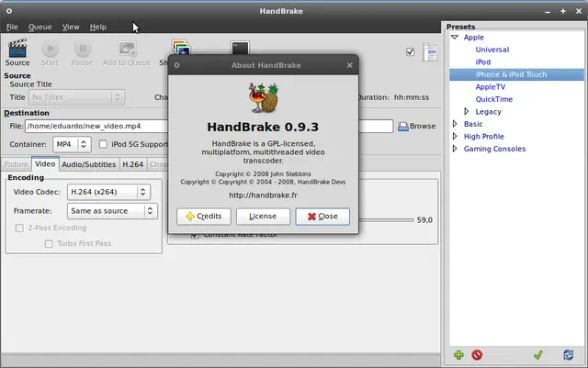588x368 pixels.
Task: Enable iPod 5G Support checkbox
Action: [103, 144]
